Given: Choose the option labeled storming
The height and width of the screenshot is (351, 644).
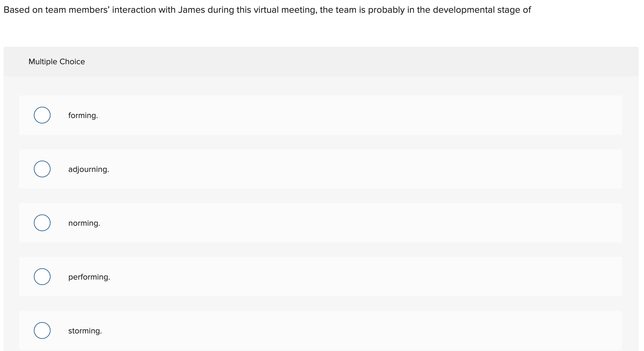Looking at the screenshot, I should click(x=85, y=330).
